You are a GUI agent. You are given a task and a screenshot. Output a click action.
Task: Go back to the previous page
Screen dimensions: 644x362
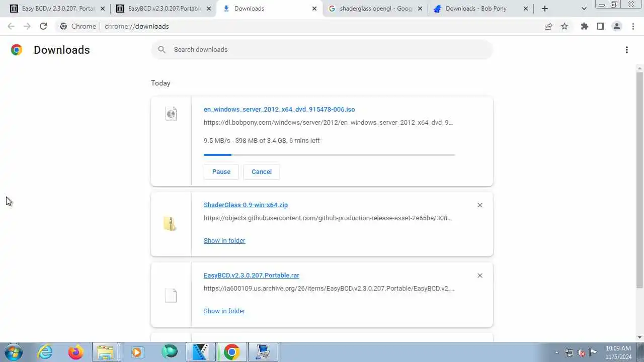click(11, 26)
